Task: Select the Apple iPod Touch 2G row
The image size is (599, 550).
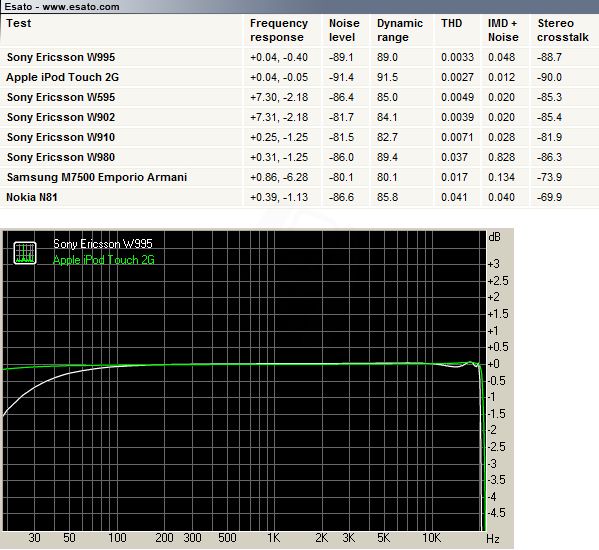Action: tap(300, 77)
